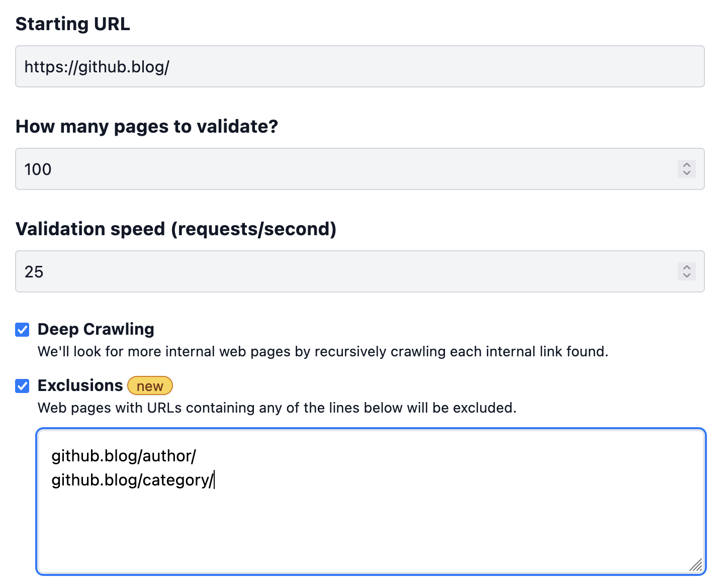719x588 pixels.
Task: Increase validation speed with the up arrow
Action: click(686, 267)
